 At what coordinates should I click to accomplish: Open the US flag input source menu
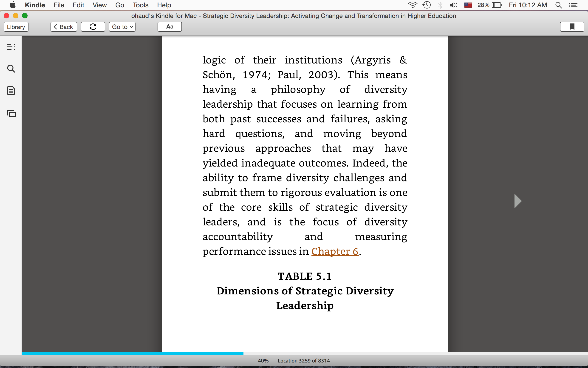(468, 5)
